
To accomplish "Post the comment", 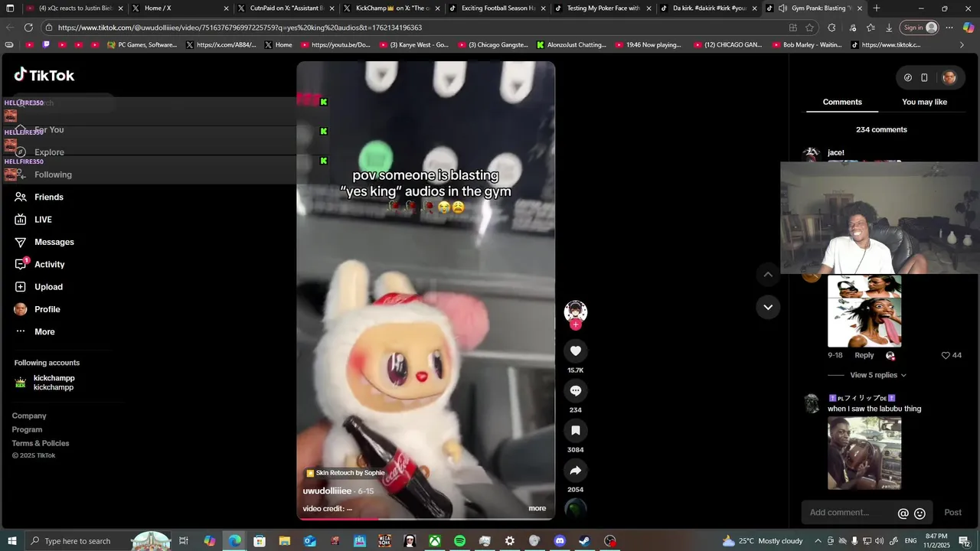I will click(952, 513).
